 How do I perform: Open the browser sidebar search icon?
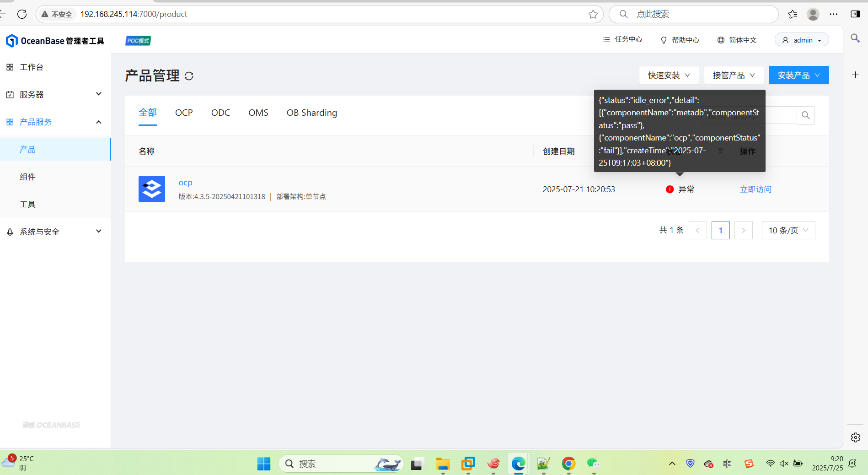(x=855, y=38)
